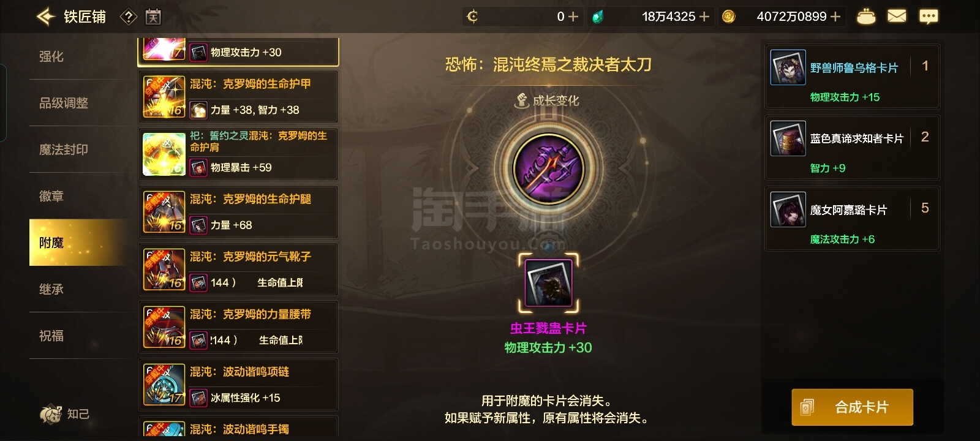Choose 混沌：波动谐鸣项链 equipment
Screen dimensions: 980x441
pyautogui.click(x=238, y=385)
